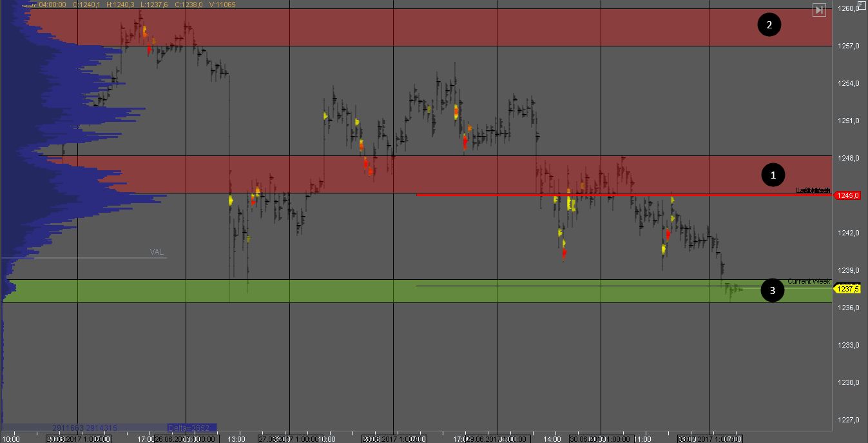Click the 1227,0 price axis label
Image resolution: width=868 pixels, height=443 pixels.
pos(849,420)
